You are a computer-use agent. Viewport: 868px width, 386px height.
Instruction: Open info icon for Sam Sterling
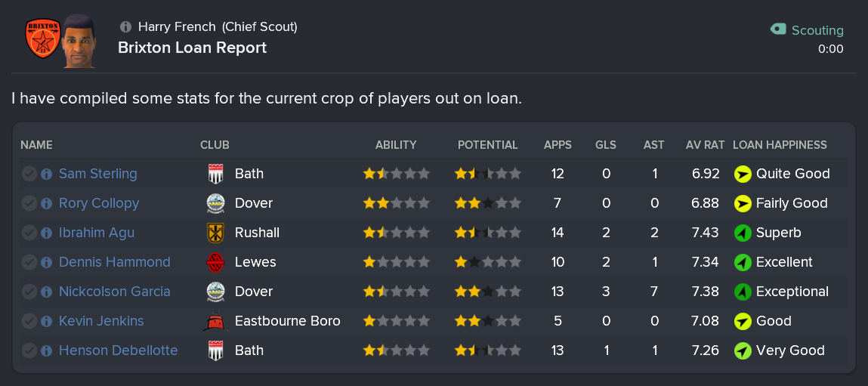[46, 174]
